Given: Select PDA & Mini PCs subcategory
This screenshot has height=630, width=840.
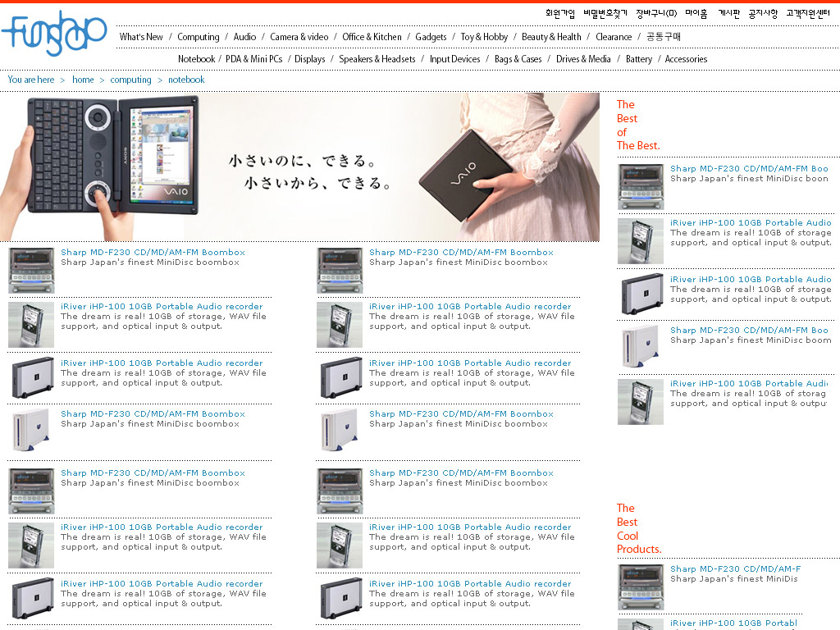Looking at the screenshot, I should pos(254,59).
